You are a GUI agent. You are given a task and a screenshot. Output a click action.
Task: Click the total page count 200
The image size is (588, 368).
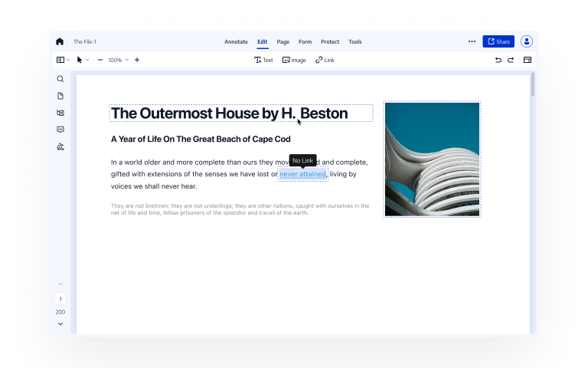point(60,312)
